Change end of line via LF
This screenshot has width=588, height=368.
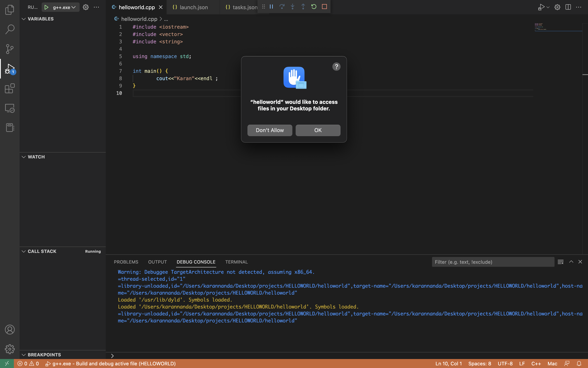click(522, 364)
